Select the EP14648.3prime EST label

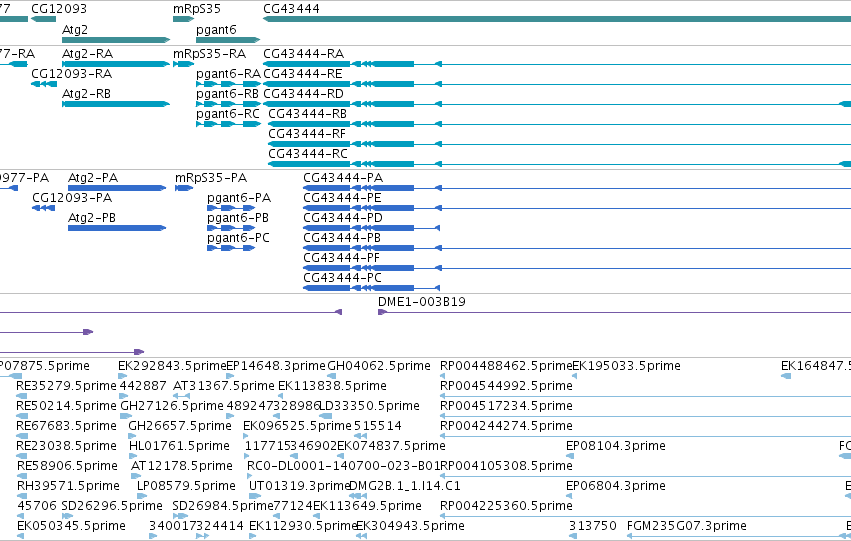point(276,366)
